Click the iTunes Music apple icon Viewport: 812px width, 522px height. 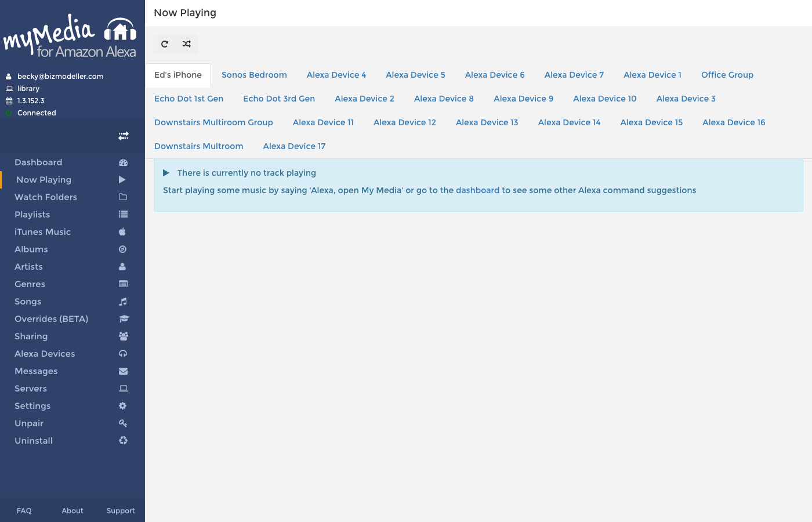coord(122,232)
